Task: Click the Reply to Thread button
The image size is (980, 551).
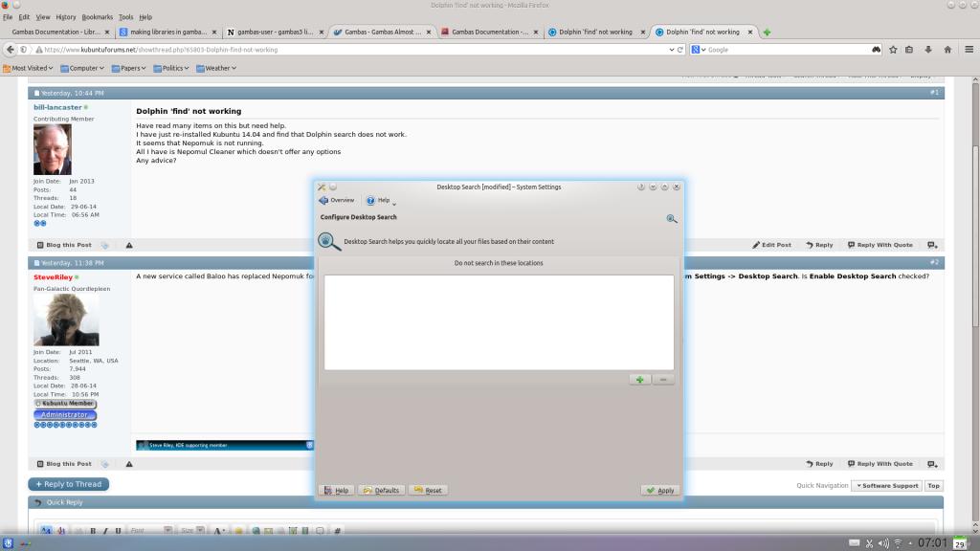Action: point(69,484)
